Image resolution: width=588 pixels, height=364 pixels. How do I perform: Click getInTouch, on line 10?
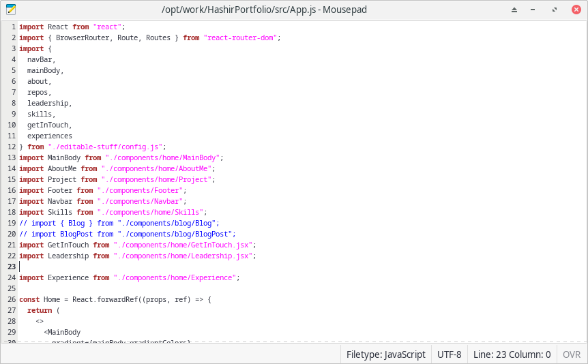point(50,125)
